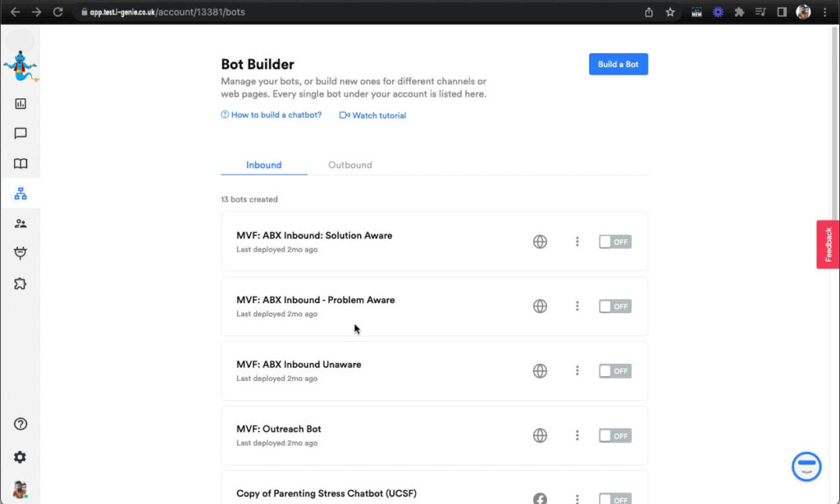This screenshot has width=840, height=504.
Task: Toggle on MVF: ABX Inbound: Solution Aware bot
Action: click(x=614, y=242)
